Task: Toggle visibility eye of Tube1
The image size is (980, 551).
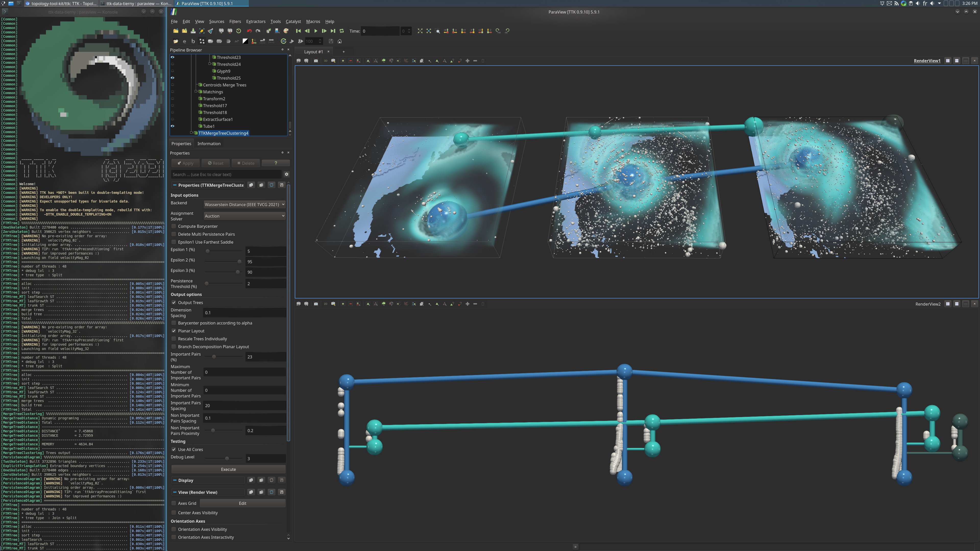Action: tap(172, 126)
